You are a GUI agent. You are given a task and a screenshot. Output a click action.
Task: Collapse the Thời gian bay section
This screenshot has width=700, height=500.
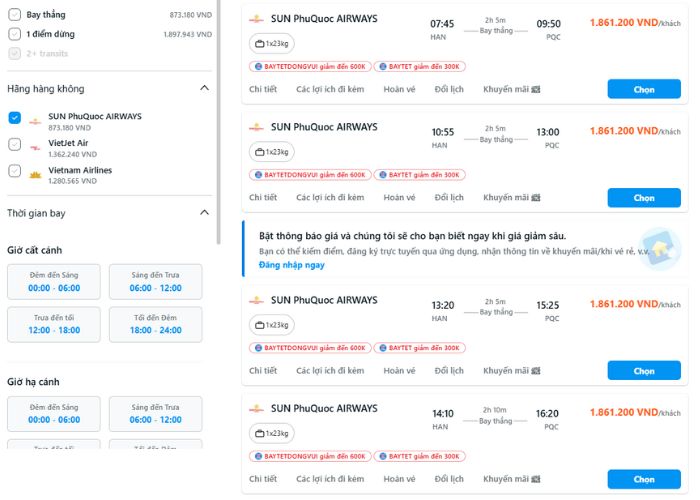(204, 213)
